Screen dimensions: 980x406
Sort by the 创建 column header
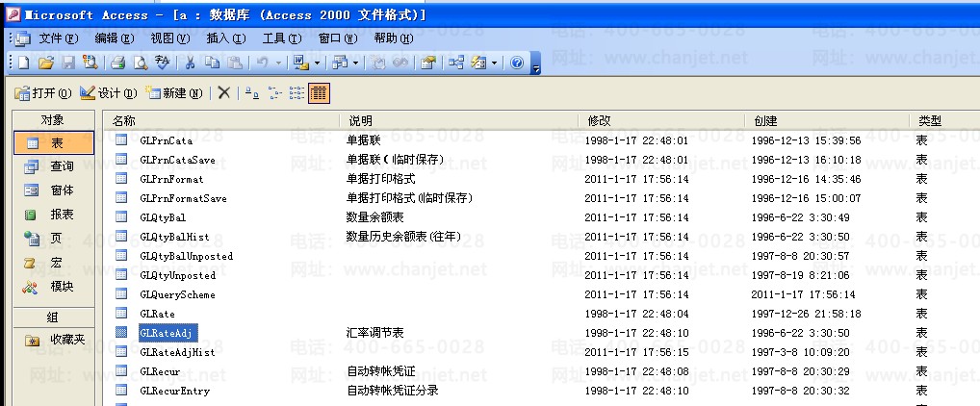(x=828, y=120)
